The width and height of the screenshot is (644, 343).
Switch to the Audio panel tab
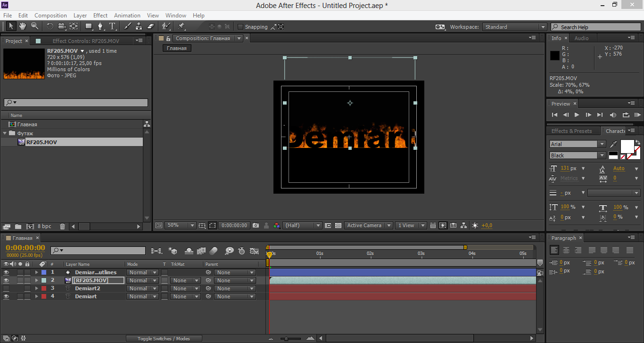pyautogui.click(x=581, y=38)
